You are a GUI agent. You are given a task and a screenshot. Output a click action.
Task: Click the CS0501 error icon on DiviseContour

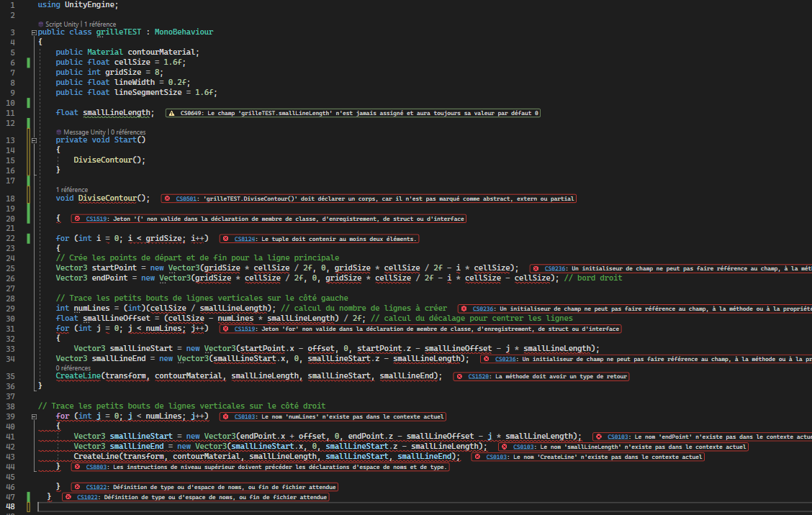(x=167, y=199)
